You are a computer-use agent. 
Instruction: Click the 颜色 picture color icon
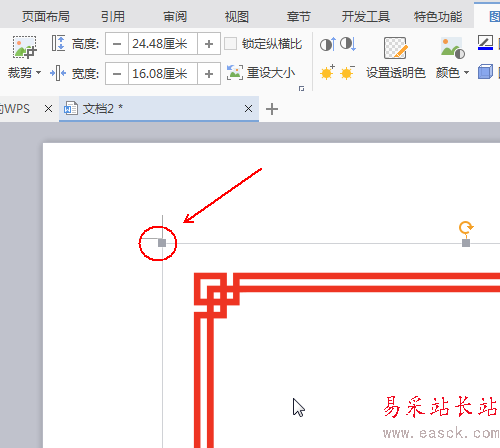(452, 48)
